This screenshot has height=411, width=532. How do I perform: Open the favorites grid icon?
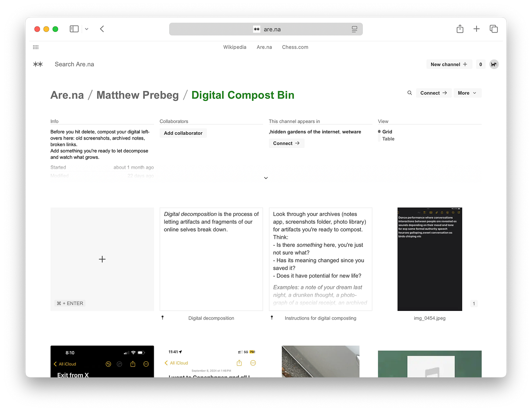tap(36, 47)
